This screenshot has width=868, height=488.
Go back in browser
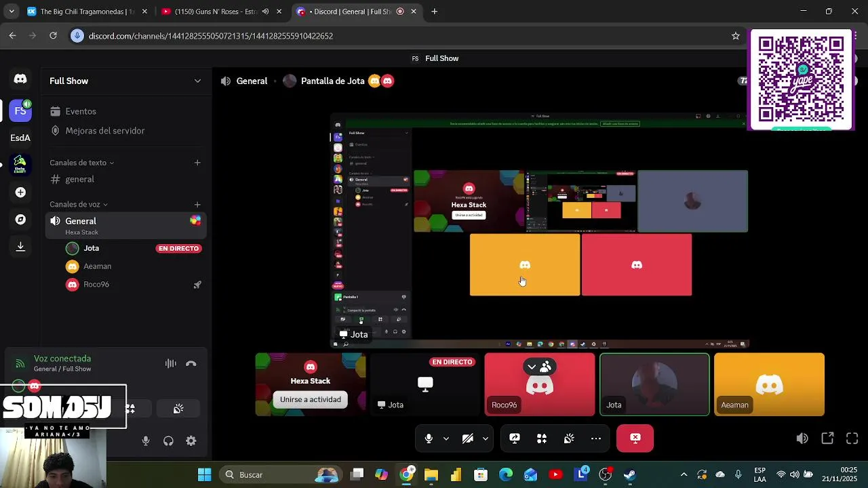(12, 36)
